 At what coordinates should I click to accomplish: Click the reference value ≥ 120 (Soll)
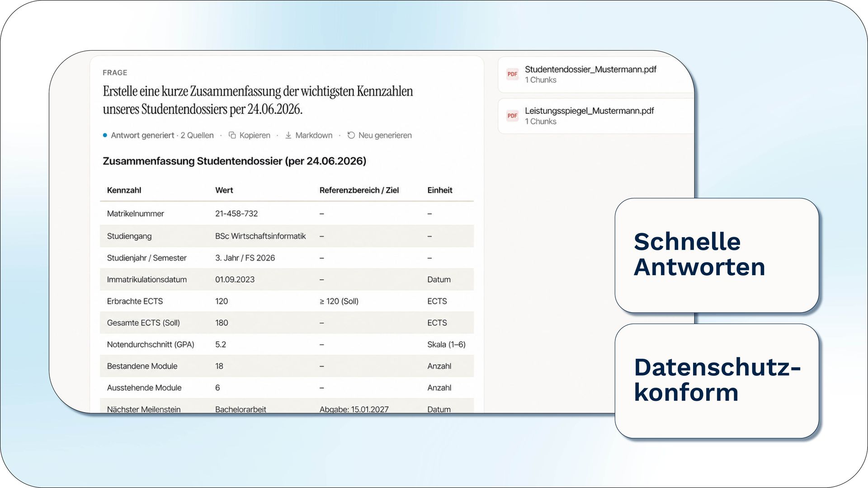(x=339, y=301)
